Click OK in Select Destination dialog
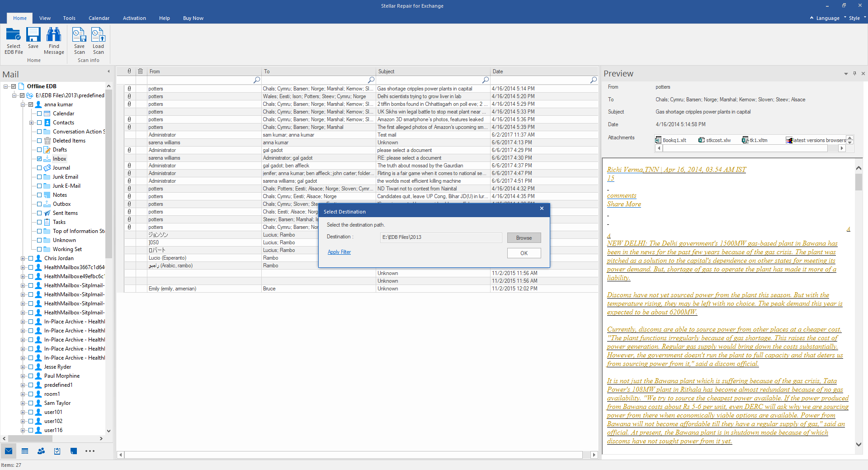Viewport: 868px width, 470px height. (x=524, y=253)
